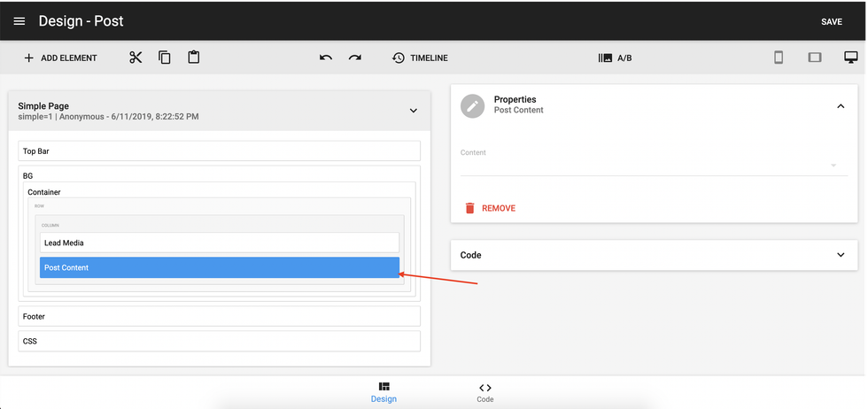The width and height of the screenshot is (868, 409).
Task: Expand the Code panel
Action: click(841, 255)
